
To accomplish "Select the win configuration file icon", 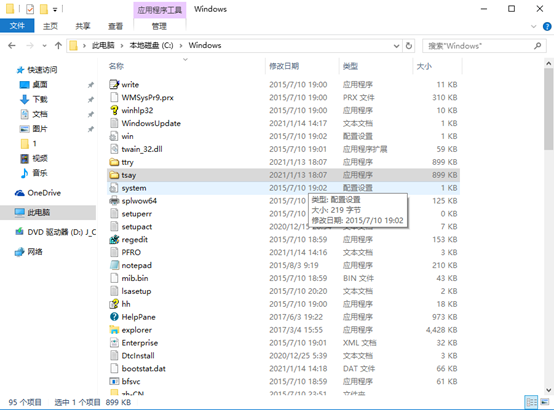I will (114, 136).
